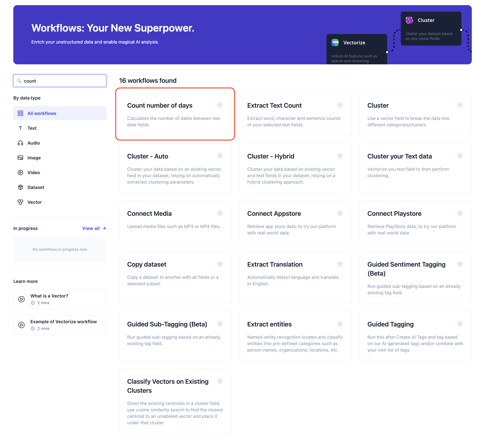Select the Text data type filter
Image resolution: width=504 pixels, height=441 pixels.
32,128
